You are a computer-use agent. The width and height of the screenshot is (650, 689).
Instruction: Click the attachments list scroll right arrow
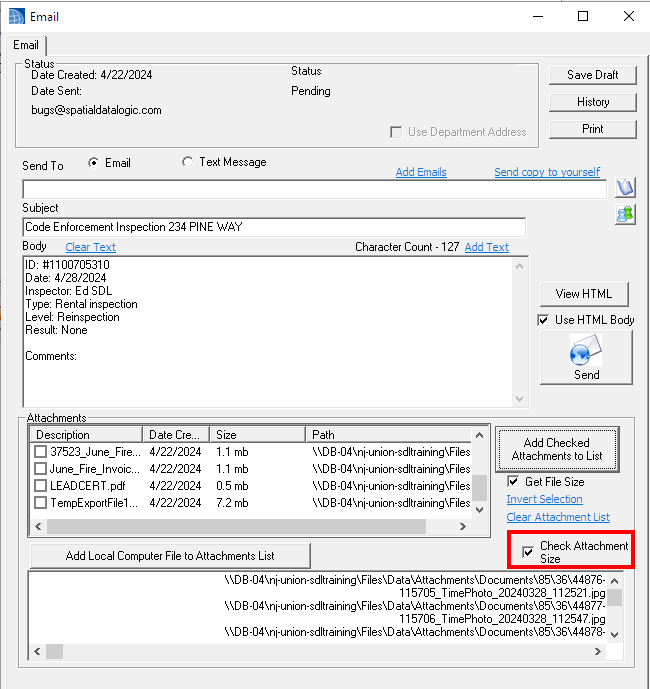click(x=462, y=526)
